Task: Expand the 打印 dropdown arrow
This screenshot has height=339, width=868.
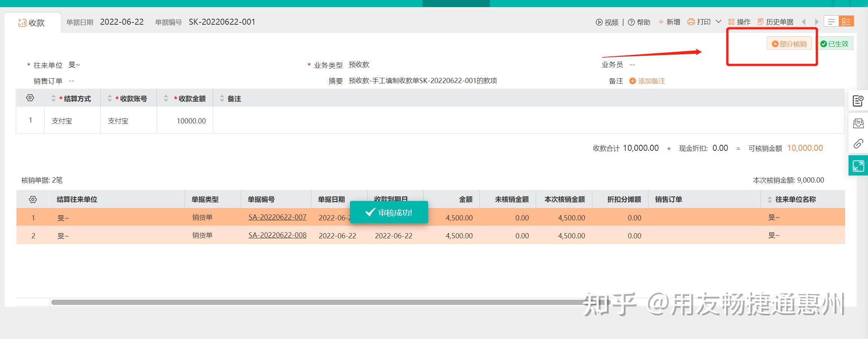Action: [x=719, y=22]
